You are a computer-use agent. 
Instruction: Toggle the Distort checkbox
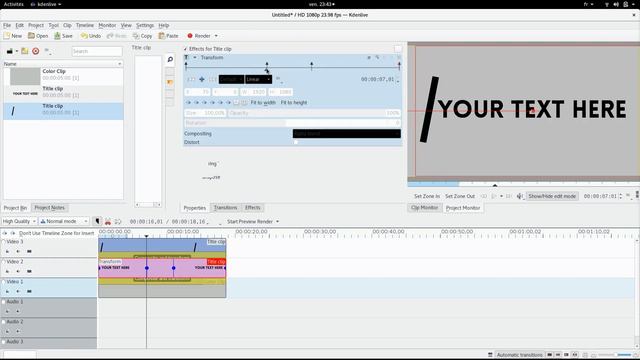pyautogui.click(x=296, y=142)
